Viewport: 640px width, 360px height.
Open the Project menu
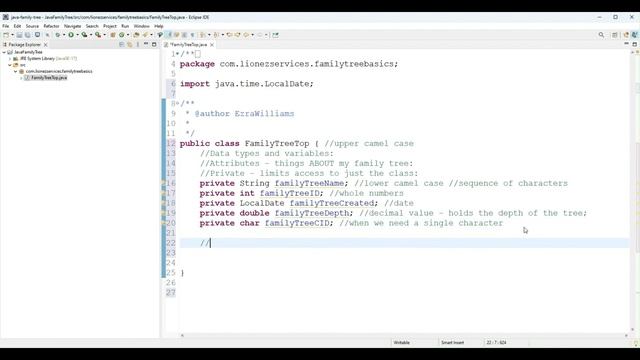[x=110, y=26]
